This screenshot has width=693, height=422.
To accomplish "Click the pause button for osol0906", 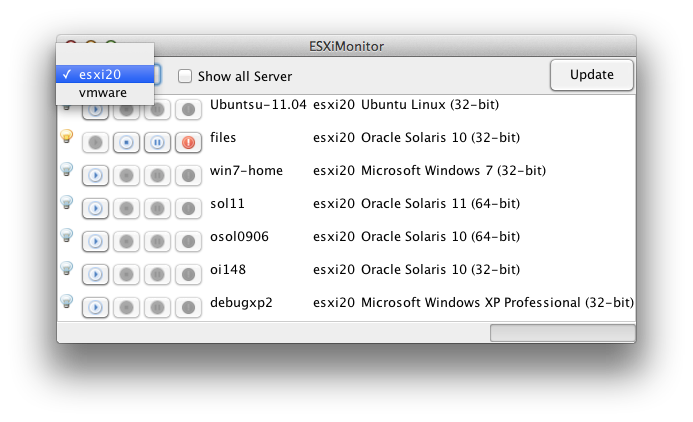I will [157, 241].
